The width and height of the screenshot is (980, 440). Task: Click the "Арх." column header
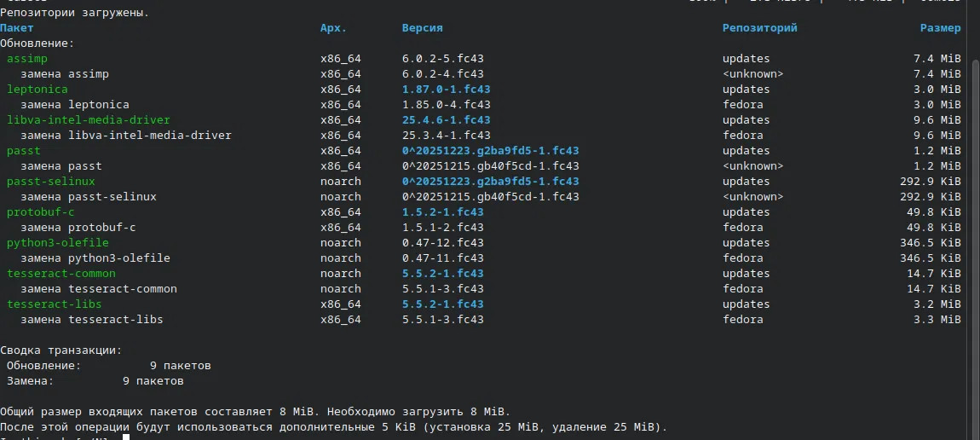click(333, 28)
